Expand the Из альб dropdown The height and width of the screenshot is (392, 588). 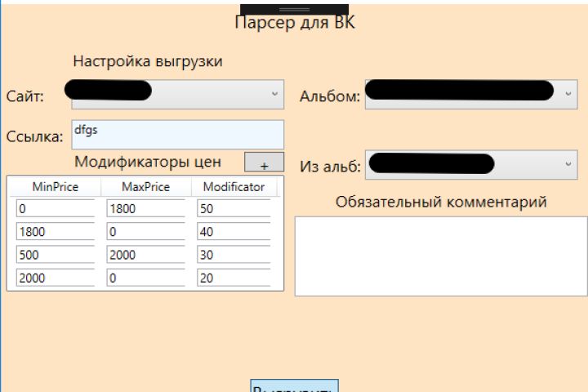point(471,165)
